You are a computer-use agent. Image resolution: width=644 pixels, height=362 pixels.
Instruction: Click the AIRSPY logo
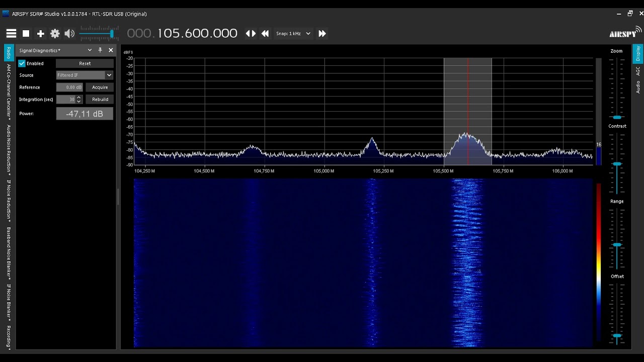[x=625, y=33]
